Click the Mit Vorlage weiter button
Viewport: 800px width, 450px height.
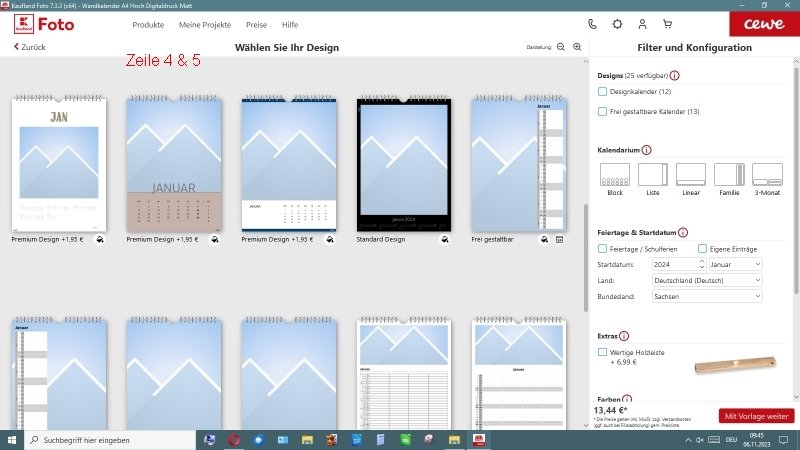point(755,416)
